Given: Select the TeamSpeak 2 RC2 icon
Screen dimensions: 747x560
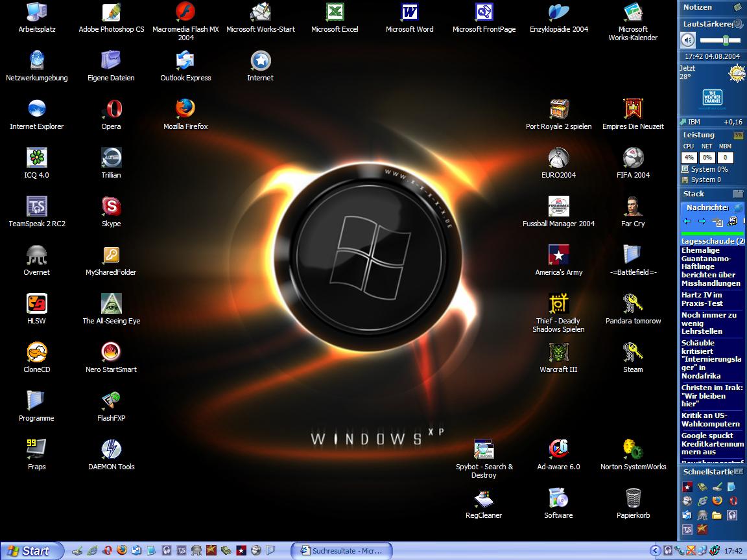Looking at the screenshot, I should [37, 206].
